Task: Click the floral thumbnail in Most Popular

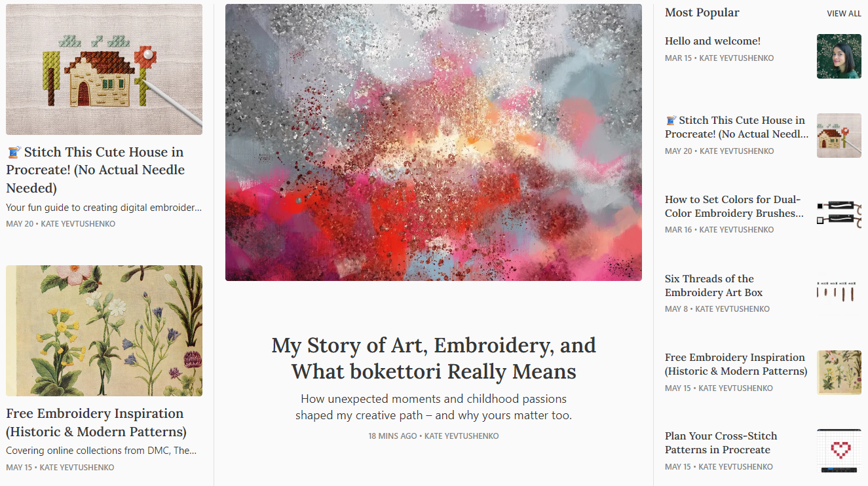Action: pos(839,372)
